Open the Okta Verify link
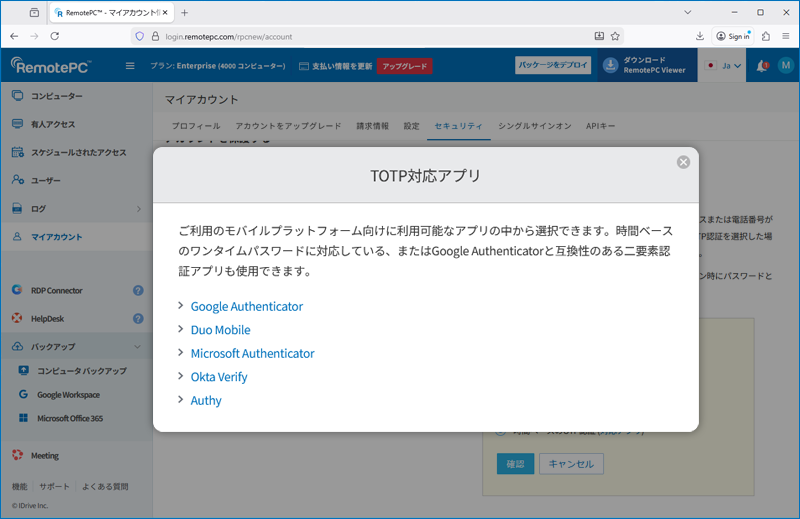The image size is (800, 519). point(219,377)
